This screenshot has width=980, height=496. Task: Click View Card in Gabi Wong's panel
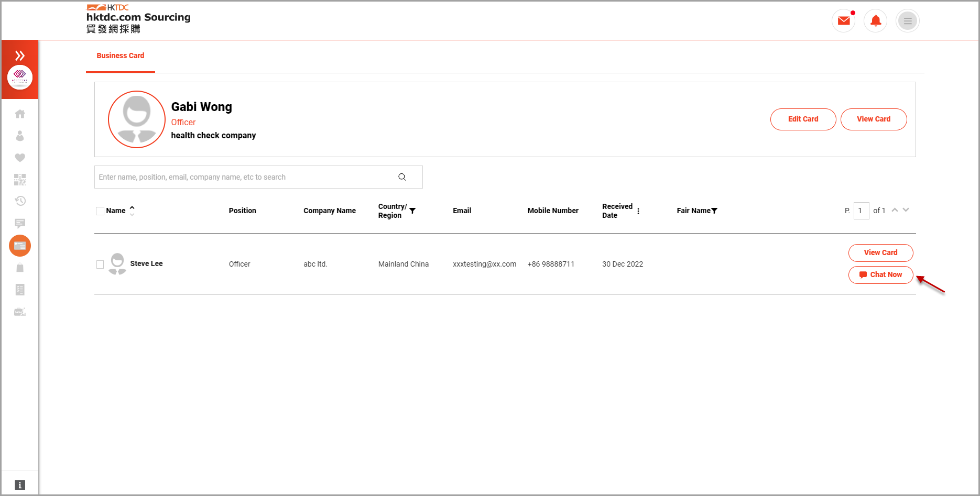[874, 119]
